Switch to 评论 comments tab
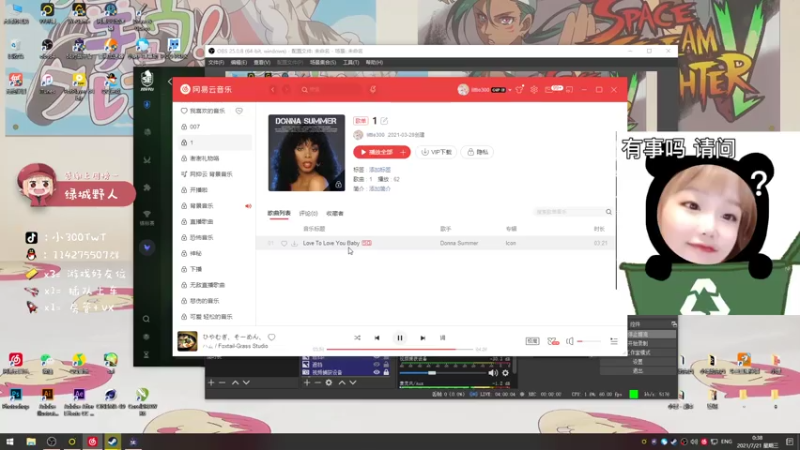The height and width of the screenshot is (450, 800). [x=308, y=214]
